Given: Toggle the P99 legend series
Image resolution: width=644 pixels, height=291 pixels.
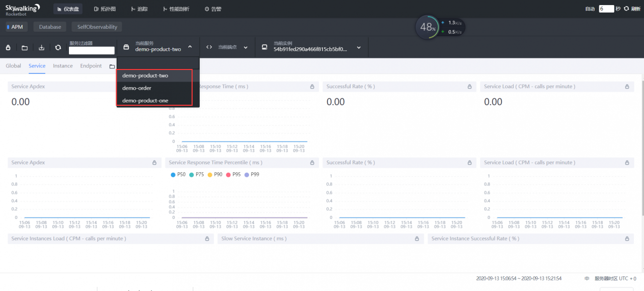Looking at the screenshot, I should tap(252, 174).
